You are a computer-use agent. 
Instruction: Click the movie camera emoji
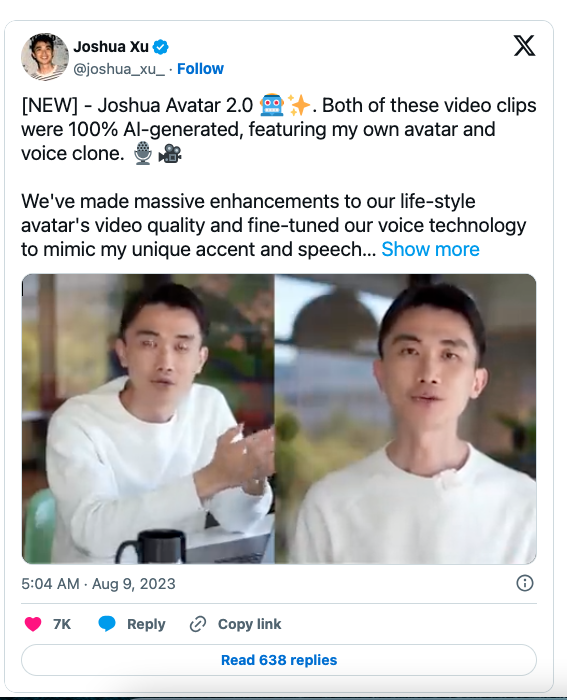[170, 154]
